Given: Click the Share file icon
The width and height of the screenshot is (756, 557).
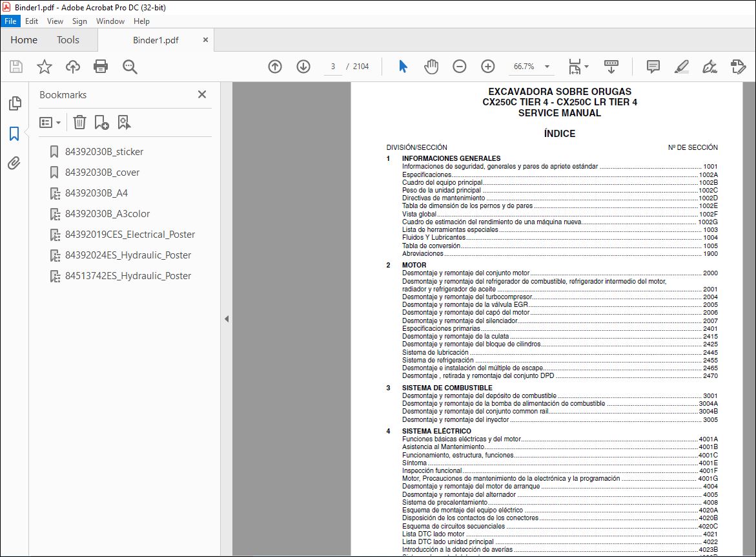Looking at the screenshot, I should (x=738, y=67).
